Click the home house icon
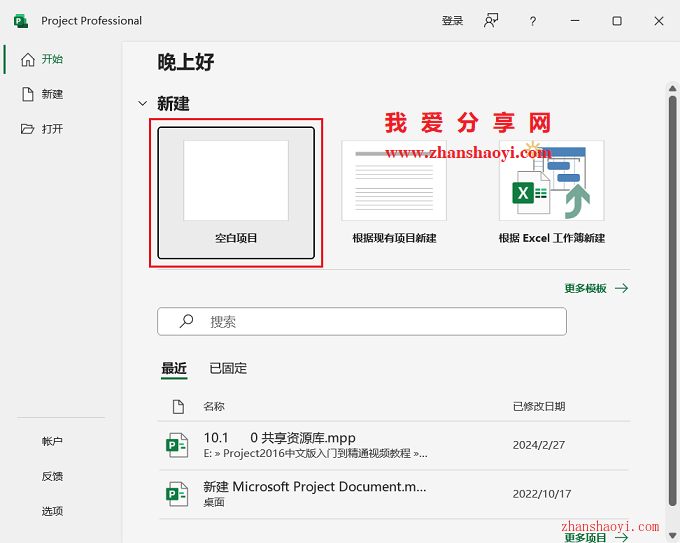This screenshot has height=543, width=680. click(27, 59)
